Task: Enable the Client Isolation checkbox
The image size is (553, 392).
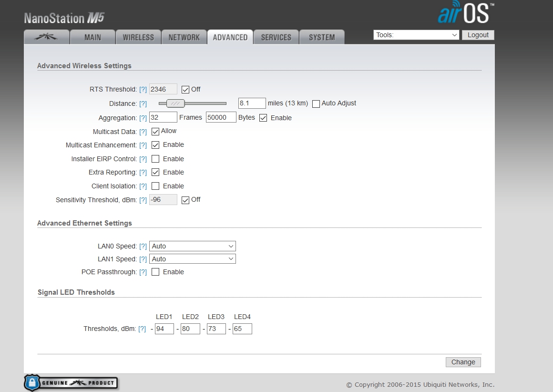Action: [155, 186]
